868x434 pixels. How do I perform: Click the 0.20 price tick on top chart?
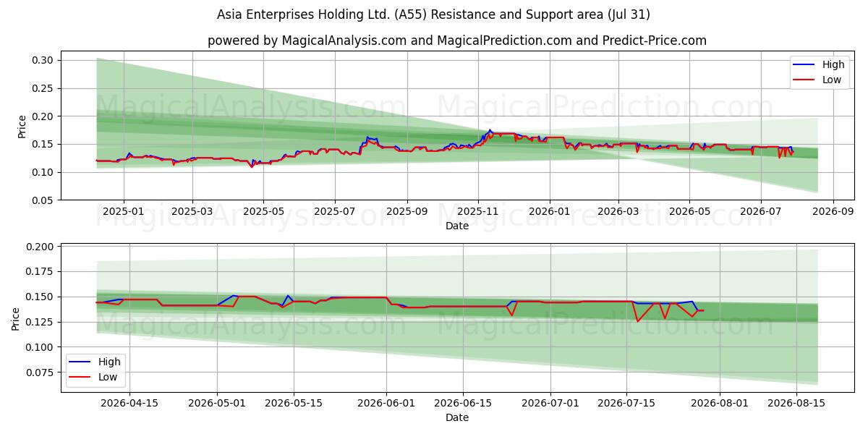(x=44, y=116)
